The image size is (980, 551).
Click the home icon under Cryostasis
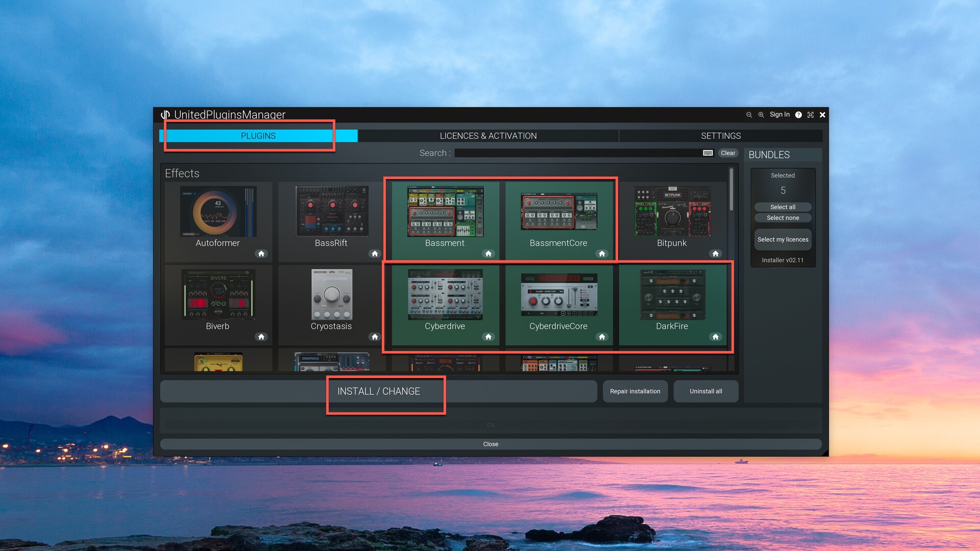point(375,337)
